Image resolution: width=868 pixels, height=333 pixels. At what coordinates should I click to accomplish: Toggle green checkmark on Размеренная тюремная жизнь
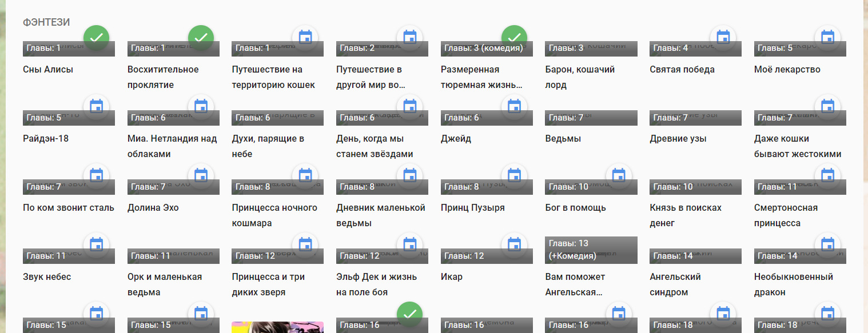514,38
